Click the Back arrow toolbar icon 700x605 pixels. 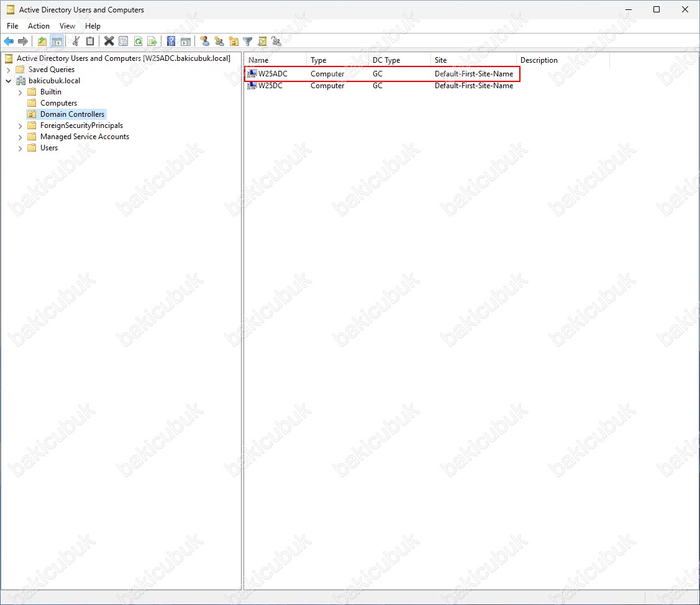9,42
